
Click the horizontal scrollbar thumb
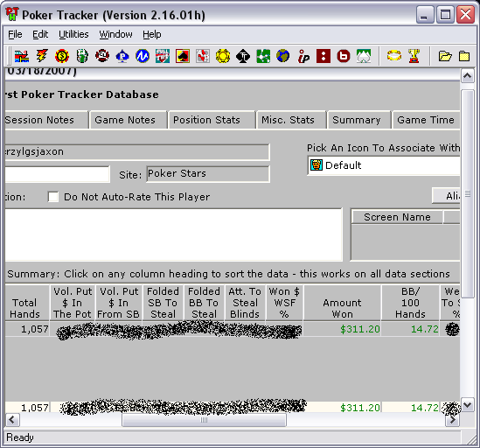tap(205, 420)
